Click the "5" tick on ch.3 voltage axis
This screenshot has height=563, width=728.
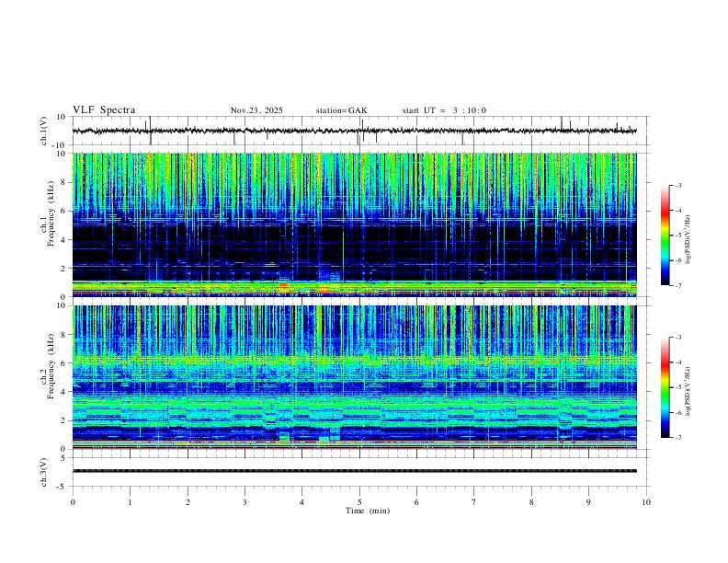pyautogui.click(x=64, y=458)
